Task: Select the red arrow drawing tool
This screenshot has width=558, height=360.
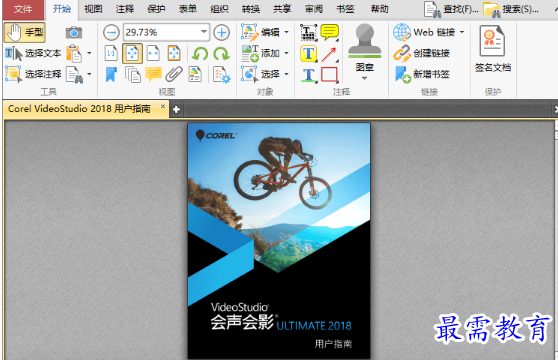Action: pyautogui.click(x=329, y=54)
